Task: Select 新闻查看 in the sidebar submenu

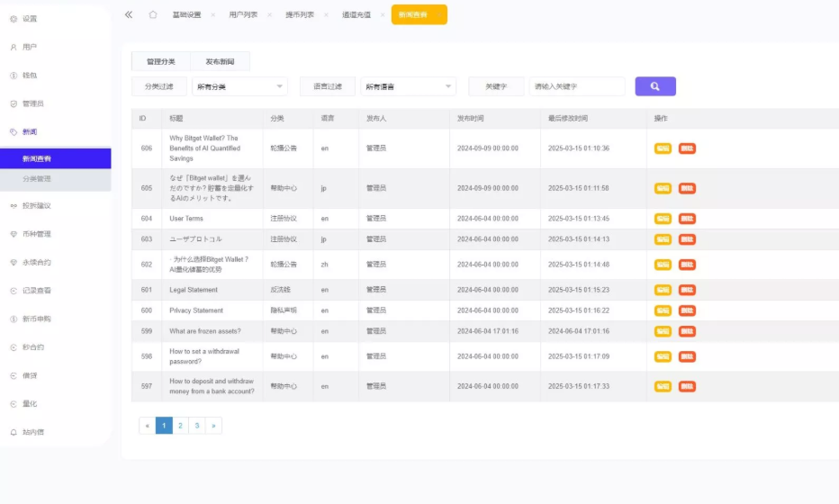Action: [56, 158]
